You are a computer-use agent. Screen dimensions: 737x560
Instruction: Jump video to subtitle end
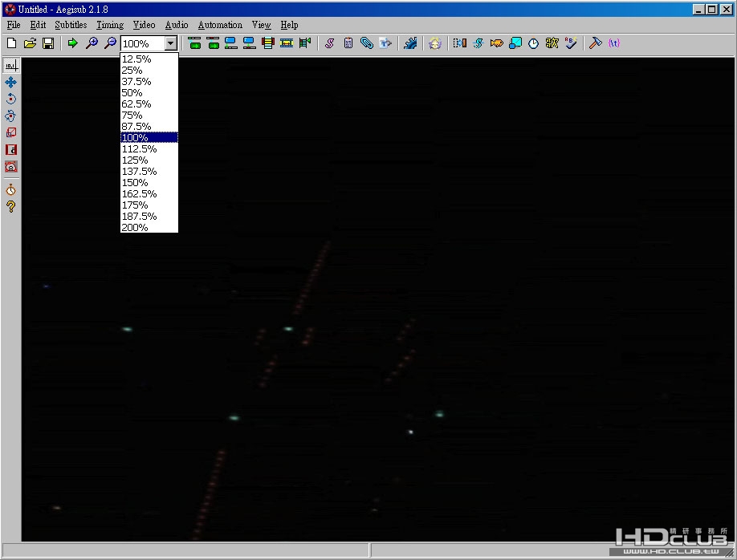tap(214, 43)
